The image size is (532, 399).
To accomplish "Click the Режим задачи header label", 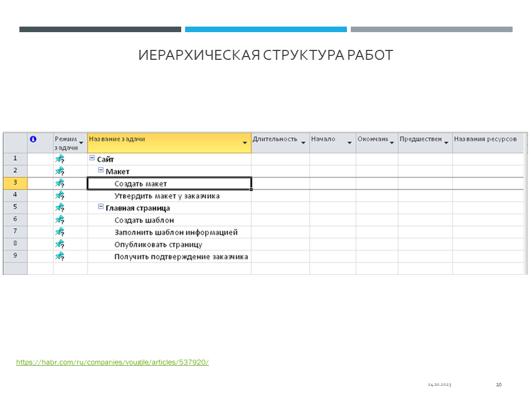I will [x=66, y=143].
